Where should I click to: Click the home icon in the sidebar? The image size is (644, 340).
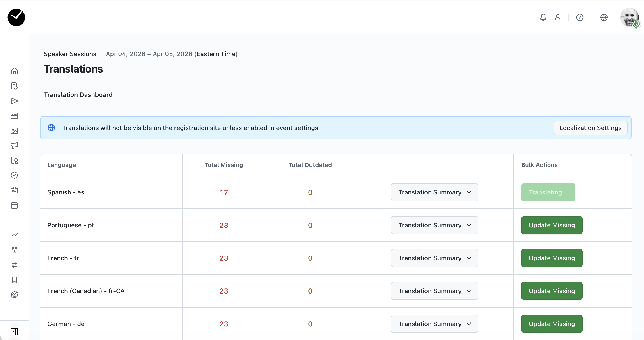tap(14, 71)
